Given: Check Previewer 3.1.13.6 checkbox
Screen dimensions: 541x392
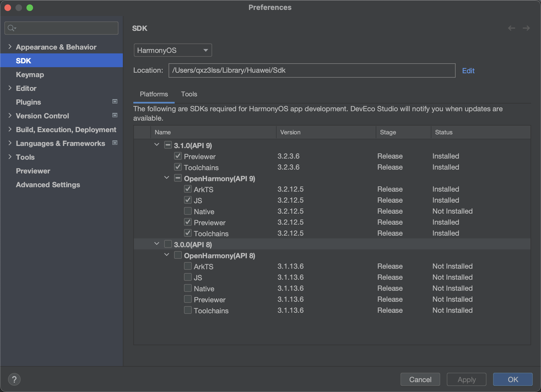Looking at the screenshot, I should click(x=188, y=299).
